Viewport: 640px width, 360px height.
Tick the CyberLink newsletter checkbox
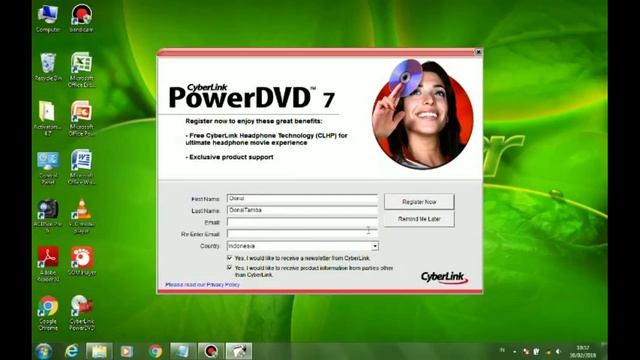(x=229, y=258)
